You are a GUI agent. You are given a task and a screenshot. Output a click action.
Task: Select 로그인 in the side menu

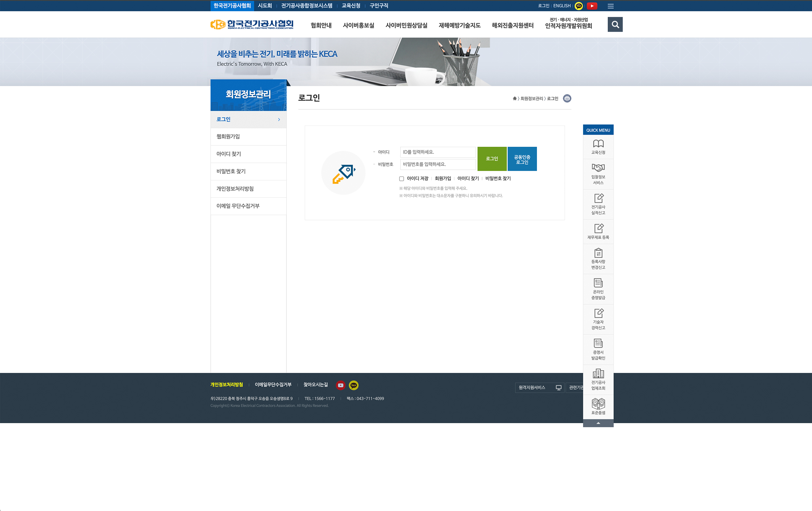(249, 120)
